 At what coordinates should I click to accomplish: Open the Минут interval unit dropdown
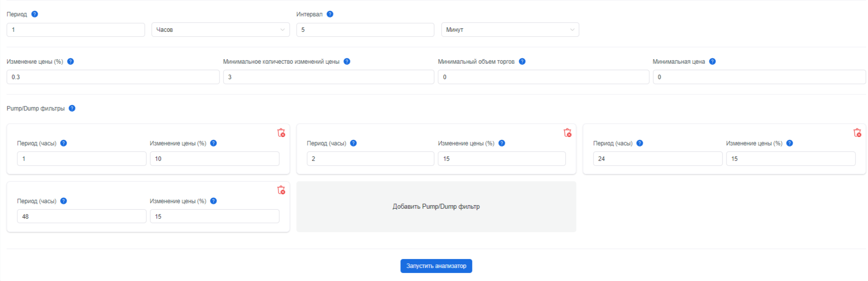click(510, 29)
